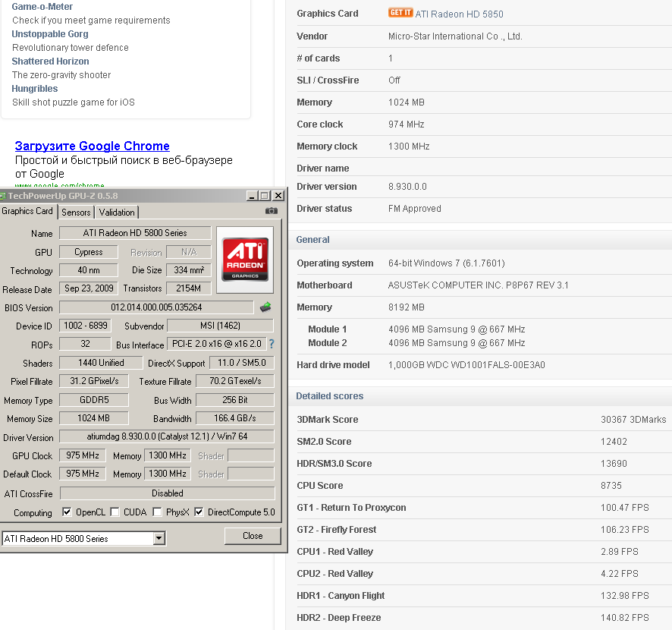The width and height of the screenshot is (672, 630).
Task: Switch to the Graphics Card tab
Action: click(27, 211)
